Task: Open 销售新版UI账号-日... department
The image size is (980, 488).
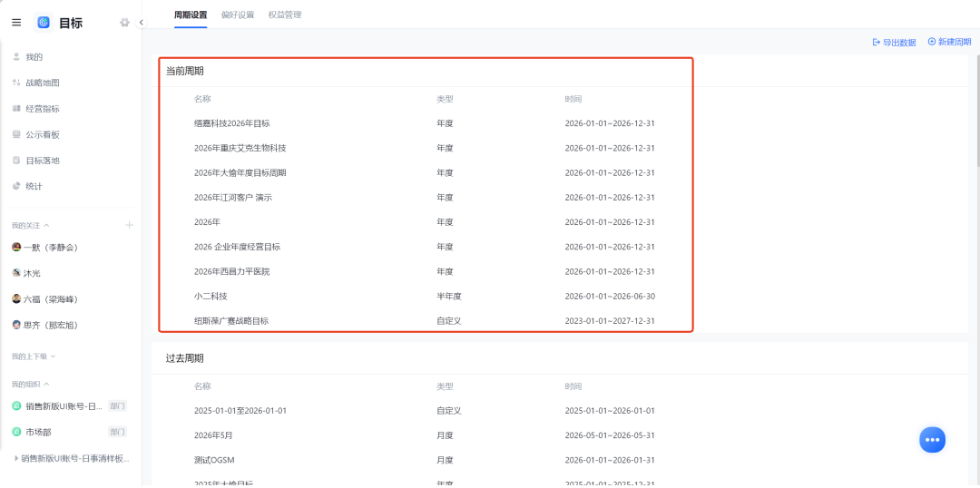Action: [64, 406]
